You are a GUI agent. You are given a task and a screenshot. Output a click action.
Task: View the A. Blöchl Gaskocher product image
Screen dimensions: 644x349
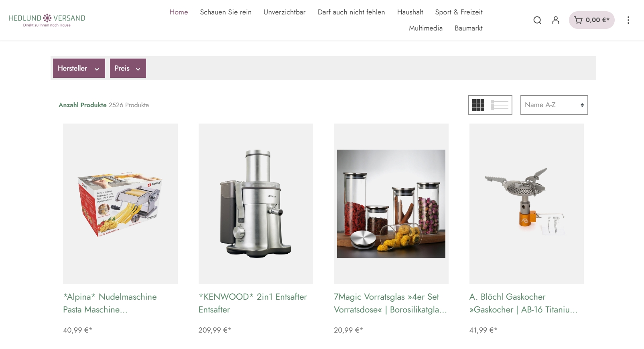(x=526, y=204)
